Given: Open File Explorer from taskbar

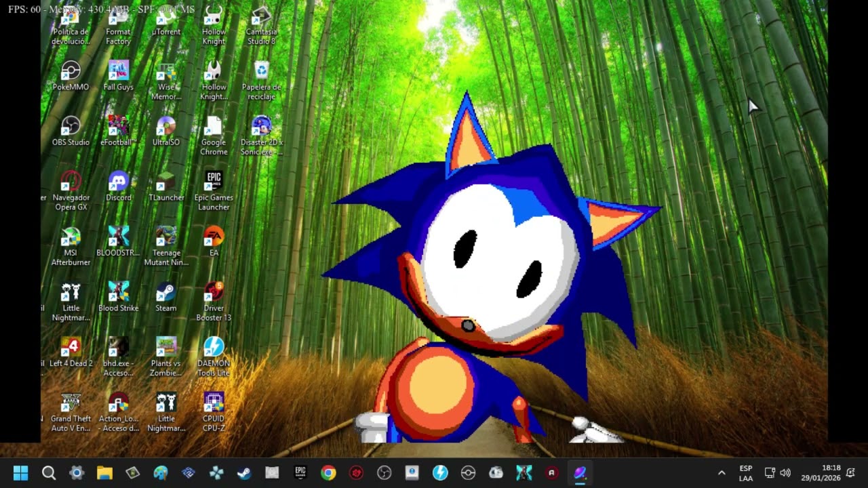Looking at the screenshot, I should click(104, 472).
